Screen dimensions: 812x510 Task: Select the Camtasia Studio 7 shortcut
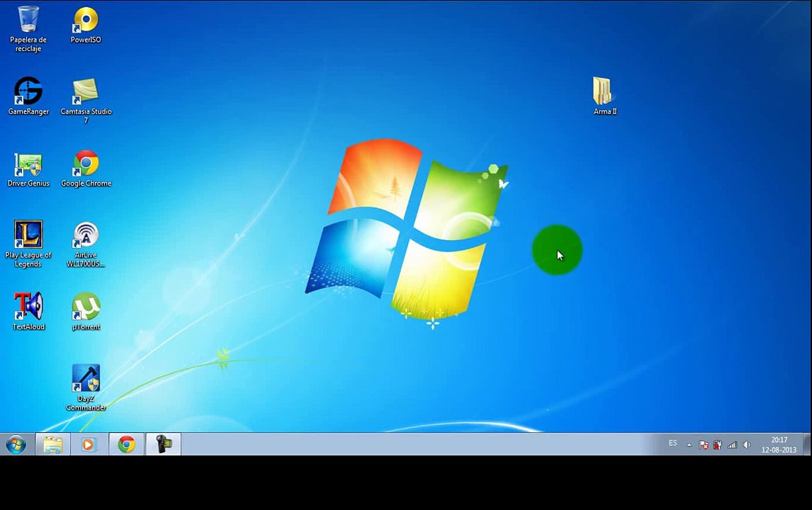86,101
